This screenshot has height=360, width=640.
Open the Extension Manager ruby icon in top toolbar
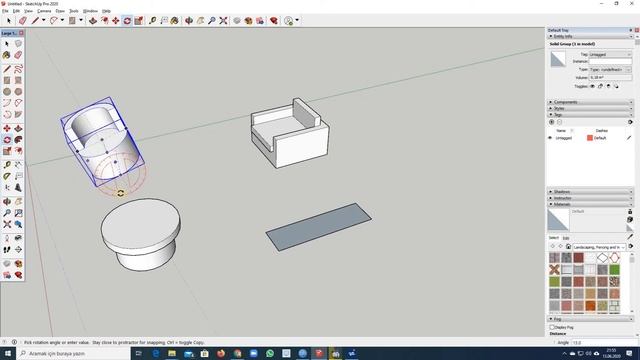(x=274, y=20)
